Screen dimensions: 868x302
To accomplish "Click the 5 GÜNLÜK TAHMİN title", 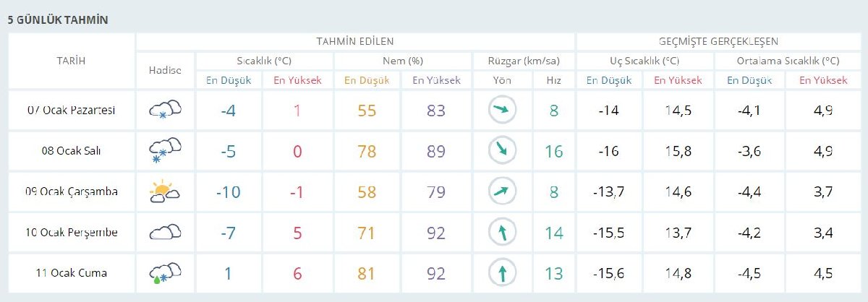I will pos(58,20).
